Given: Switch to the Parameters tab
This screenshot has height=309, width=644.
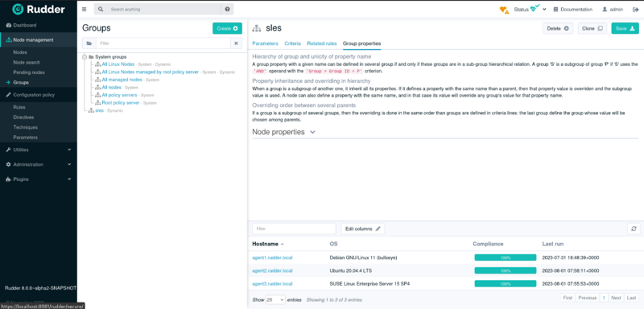Looking at the screenshot, I should 265,43.
